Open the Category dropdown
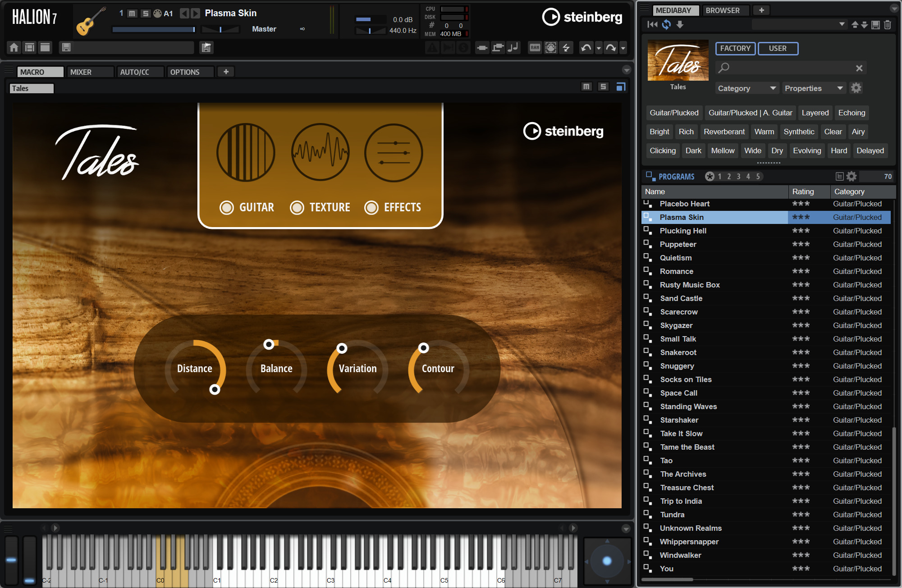Screen dimensions: 902x588 click(x=747, y=88)
